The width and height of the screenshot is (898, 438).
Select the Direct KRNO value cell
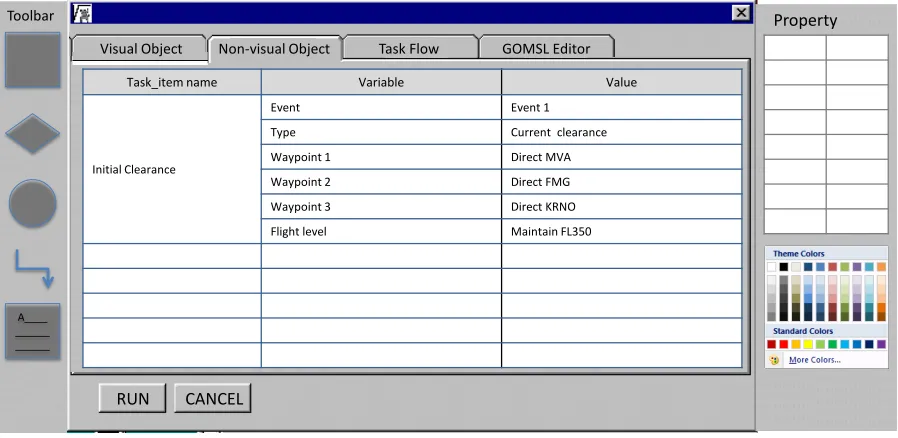click(x=621, y=207)
